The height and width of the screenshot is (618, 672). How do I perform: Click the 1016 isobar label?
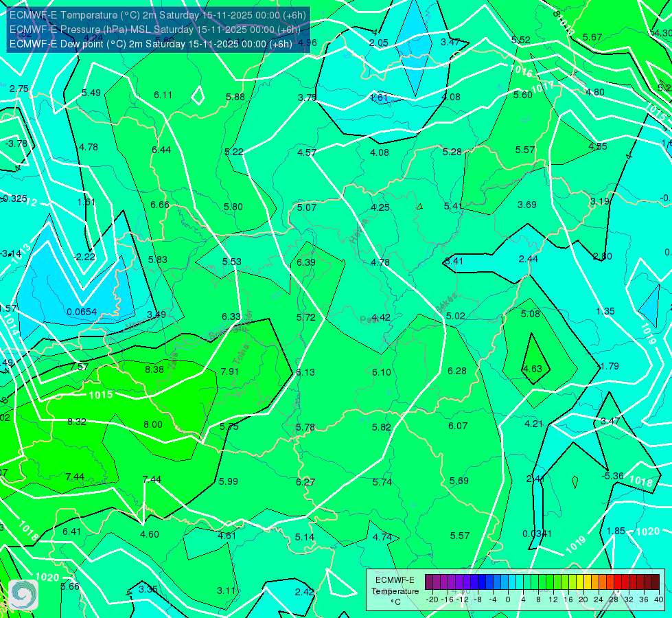(x=521, y=70)
